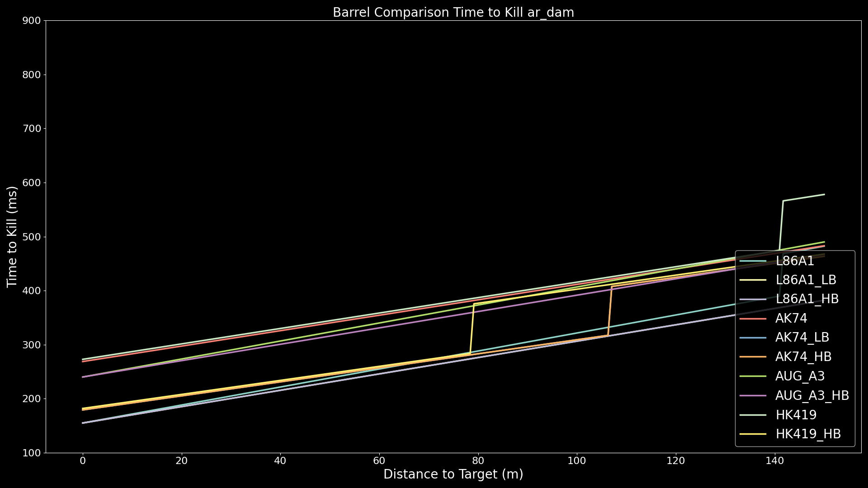Click the 100 tick on y-axis

31,453
